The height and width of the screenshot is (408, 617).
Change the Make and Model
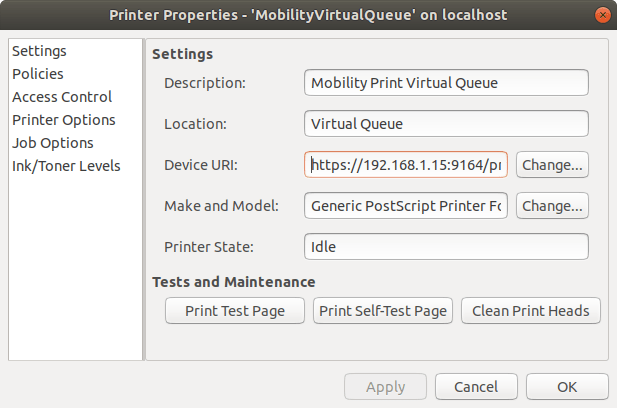tap(552, 205)
